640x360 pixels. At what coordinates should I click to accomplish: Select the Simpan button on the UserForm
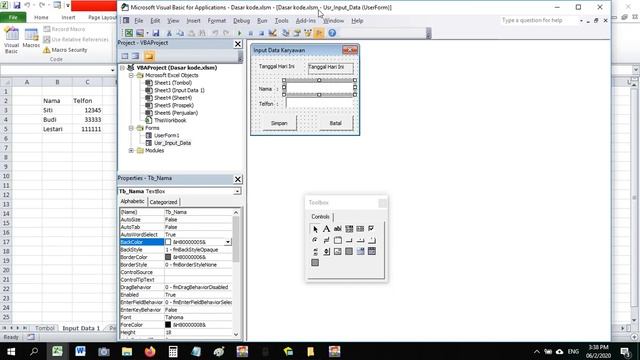pos(279,123)
